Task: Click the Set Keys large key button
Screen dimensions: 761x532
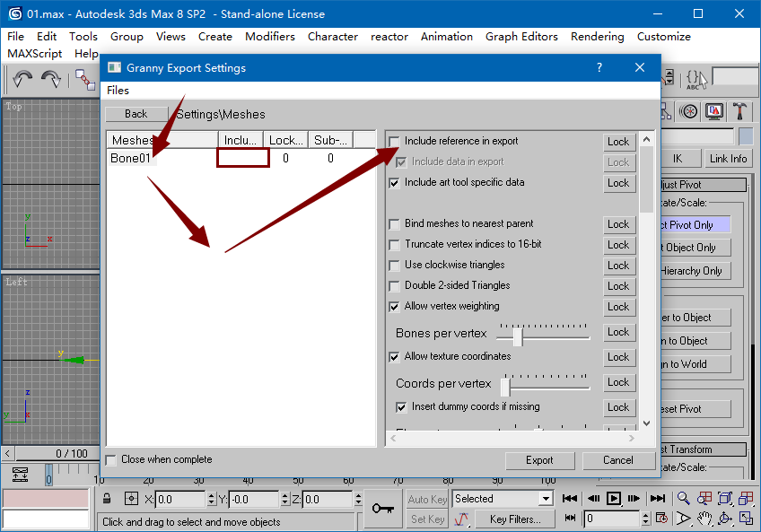Action: tap(383, 508)
